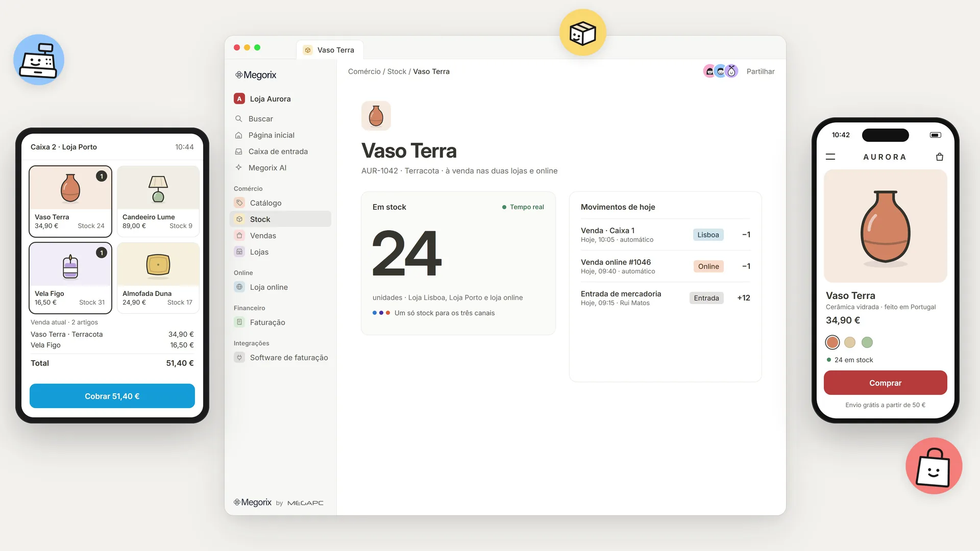
Task: Open Vendas in sidebar
Action: click(280, 236)
